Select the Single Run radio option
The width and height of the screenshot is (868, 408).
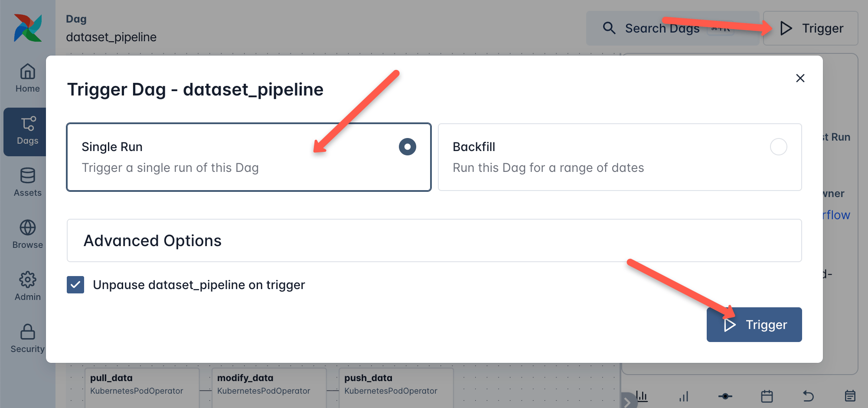(407, 147)
